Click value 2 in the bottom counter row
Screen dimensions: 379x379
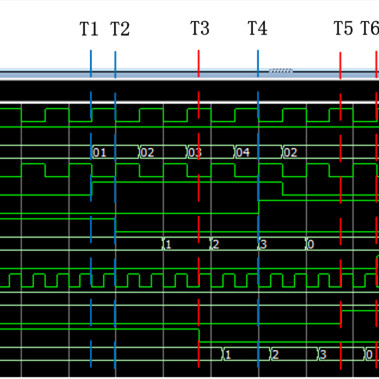pyautogui.click(x=275, y=354)
